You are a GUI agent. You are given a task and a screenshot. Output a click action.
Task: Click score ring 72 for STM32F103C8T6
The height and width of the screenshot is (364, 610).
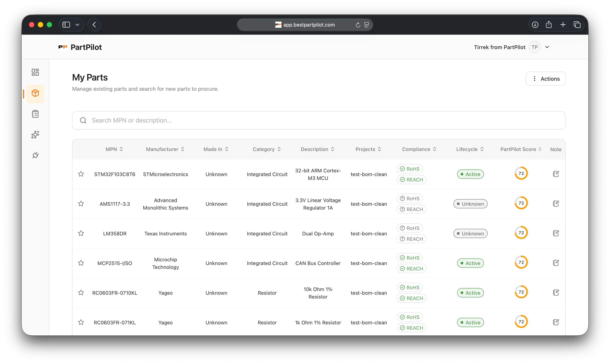(x=521, y=173)
